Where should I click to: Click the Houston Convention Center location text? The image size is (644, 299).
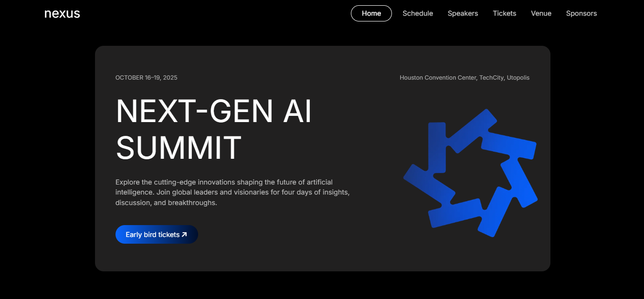pyautogui.click(x=438, y=78)
